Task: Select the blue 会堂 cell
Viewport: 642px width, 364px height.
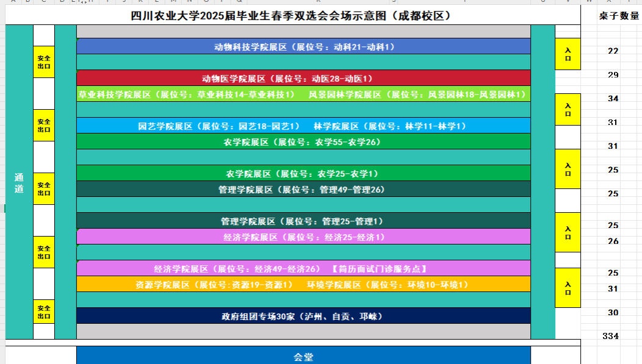Action: point(303,356)
